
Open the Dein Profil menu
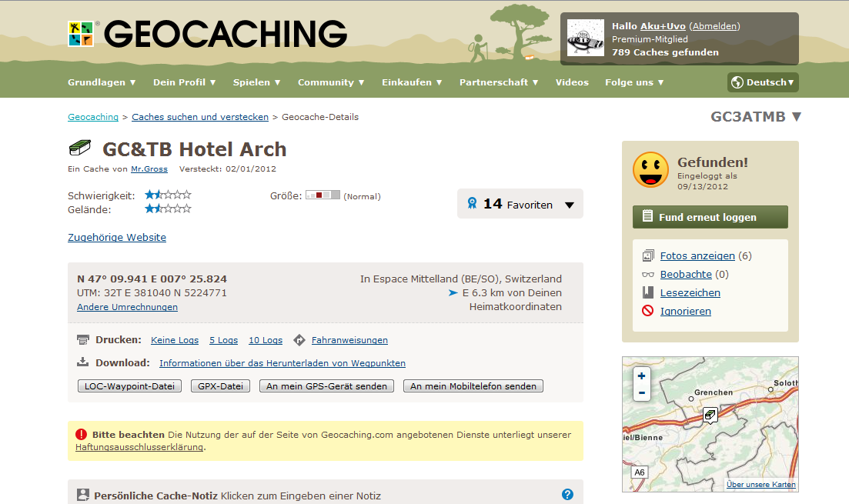tap(185, 82)
